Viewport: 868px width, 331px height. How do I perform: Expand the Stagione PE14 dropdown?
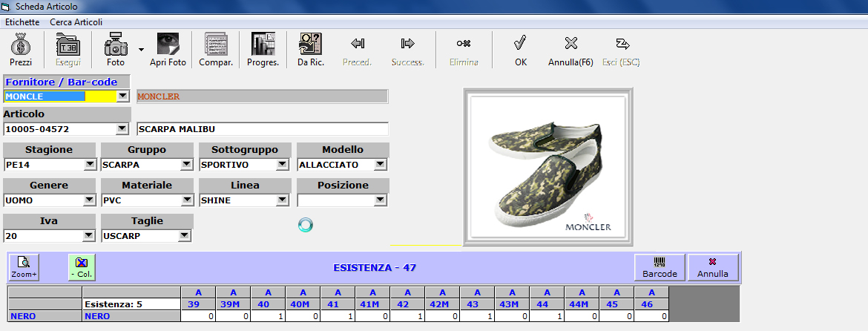point(89,165)
